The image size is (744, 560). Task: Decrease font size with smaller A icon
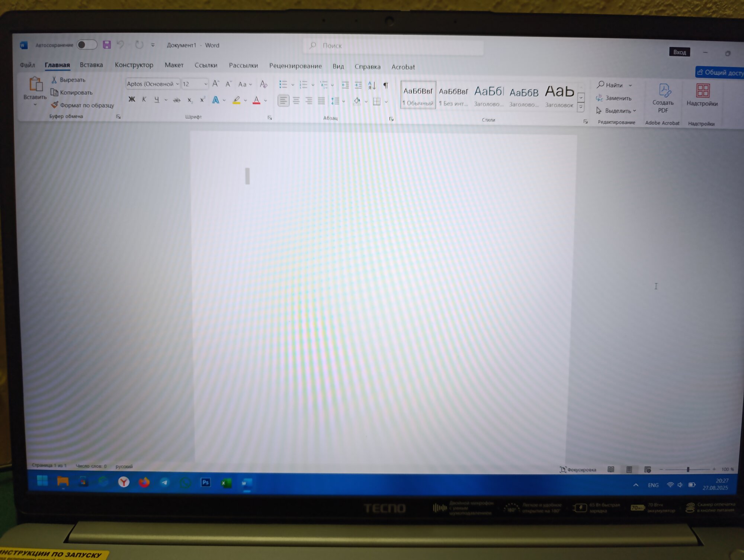pos(229,84)
